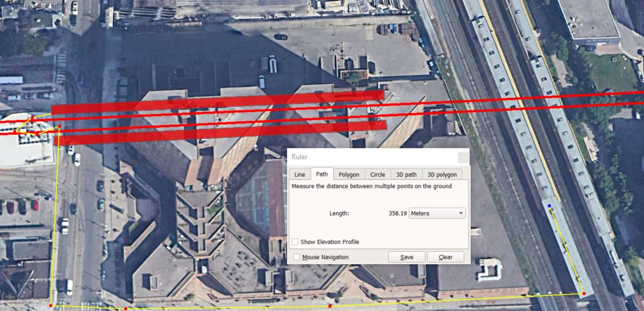Clear the ruler measurement
The width and height of the screenshot is (644, 311).
click(446, 257)
